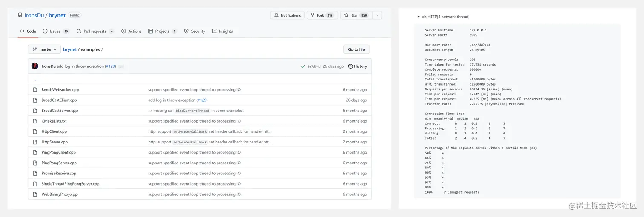Open the commit History link

pos(357,66)
